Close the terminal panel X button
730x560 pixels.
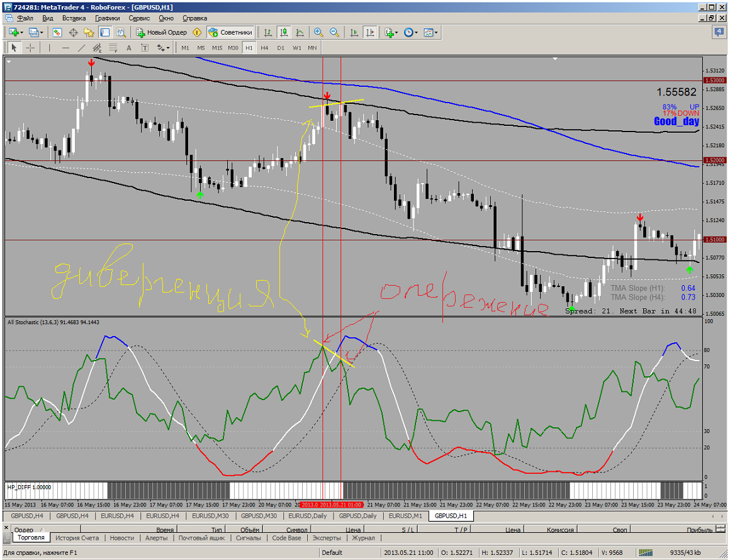tap(6, 528)
